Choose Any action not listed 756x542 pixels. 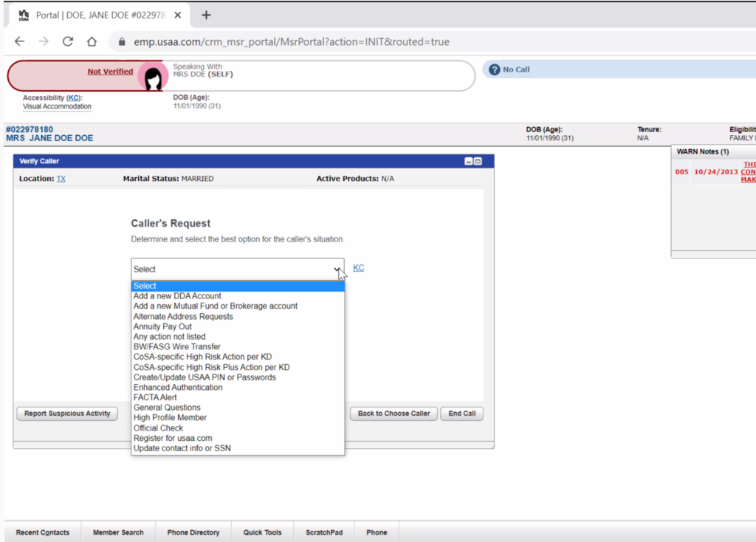tap(238, 337)
